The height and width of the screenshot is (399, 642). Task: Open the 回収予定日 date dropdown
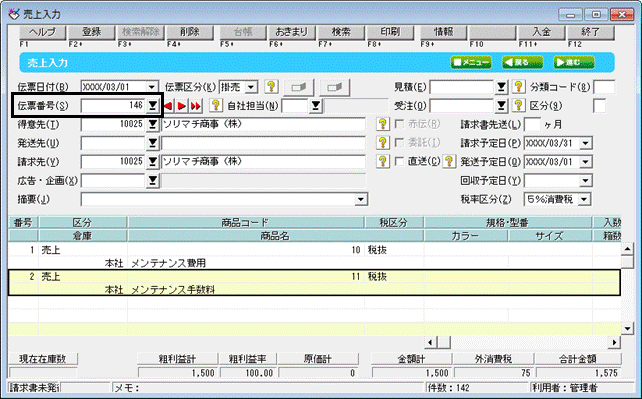pyautogui.click(x=586, y=180)
